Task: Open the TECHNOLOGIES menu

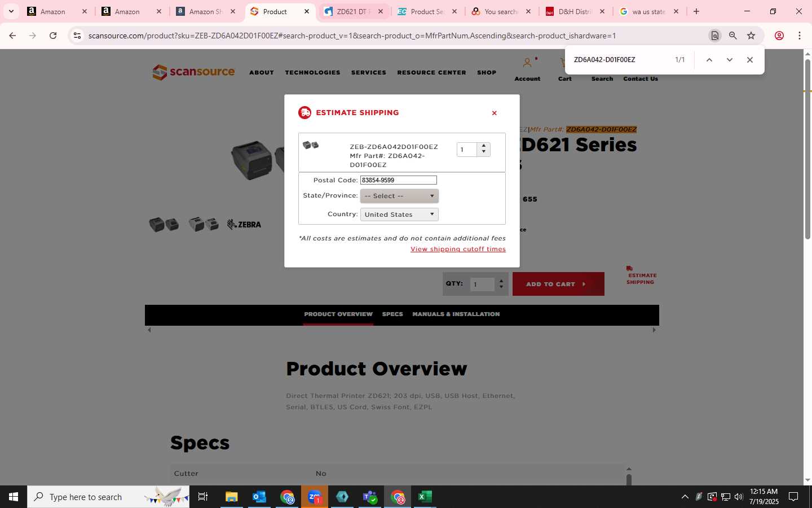Action: [312, 73]
